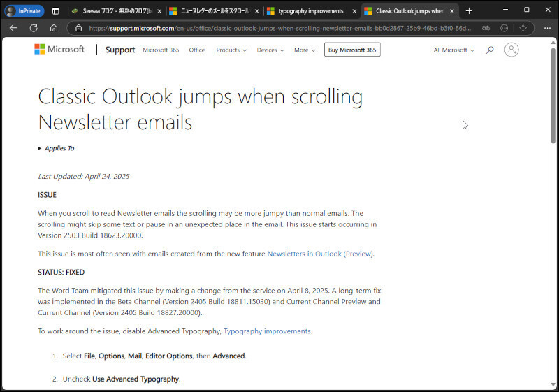
Task: Click the ISSUE heading text
Action: pos(47,195)
